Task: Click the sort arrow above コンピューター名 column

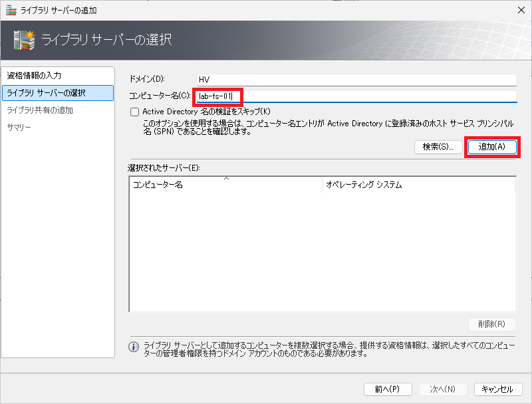Action: (226, 179)
